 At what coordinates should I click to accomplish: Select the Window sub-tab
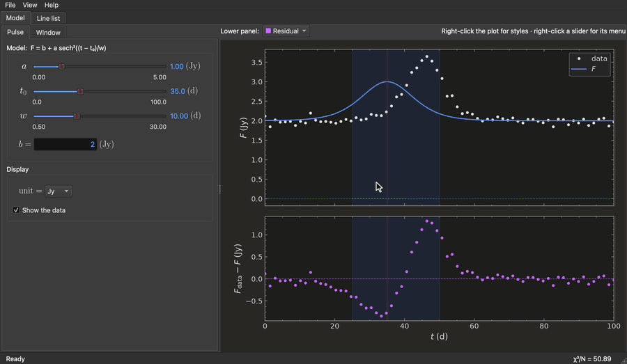coord(48,33)
